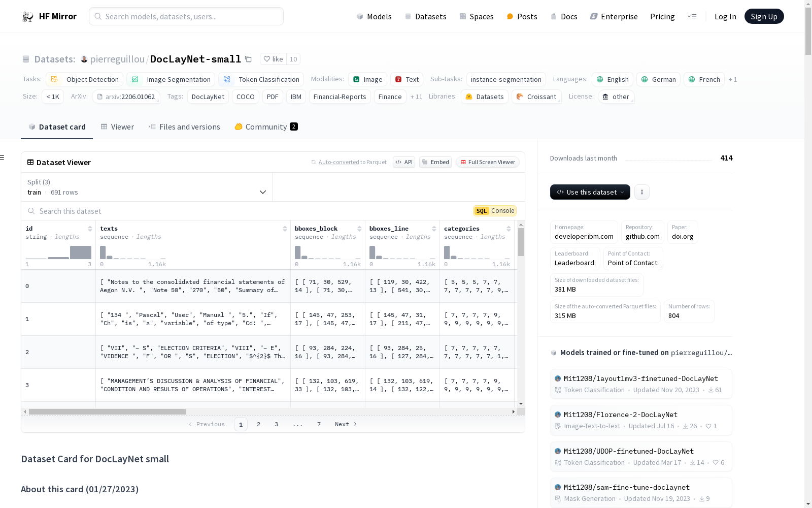Screen dimensions: 812x508
Task: Open the Mit1208/Florence-2-DocLayNet model
Action: coord(641,420)
